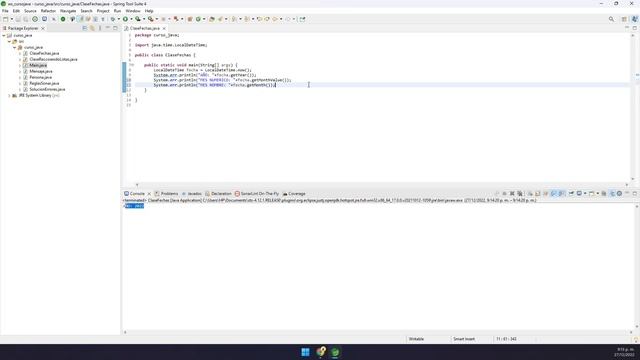Image resolution: width=640 pixels, height=360 pixels.
Task: Open the Windows Start button
Action: tap(305, 352)
